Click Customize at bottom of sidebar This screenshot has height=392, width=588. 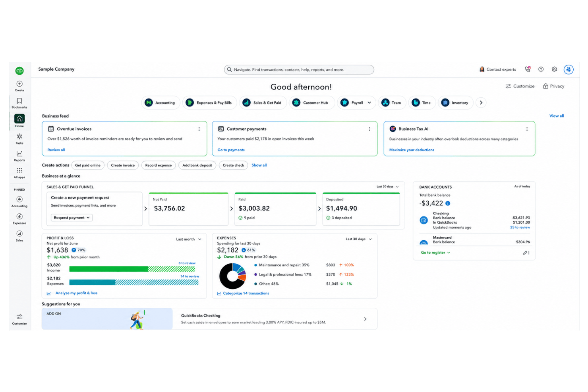[19, 319]
